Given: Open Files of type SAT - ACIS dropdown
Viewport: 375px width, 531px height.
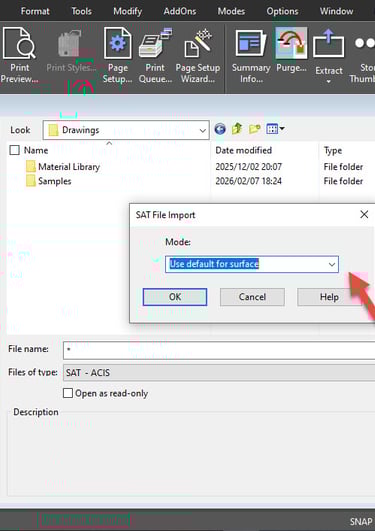Looking at the screenshot, I should pyautogui.click(x=219, y=373).
